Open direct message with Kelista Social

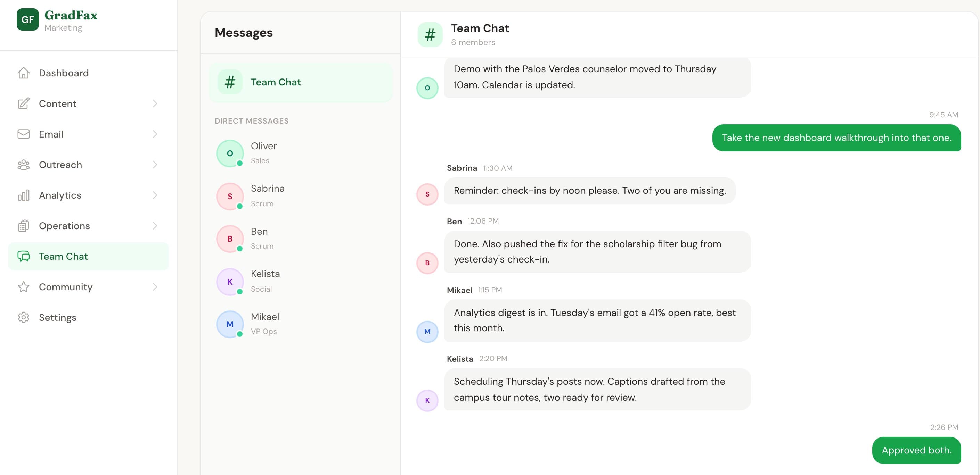coord(301,282)
